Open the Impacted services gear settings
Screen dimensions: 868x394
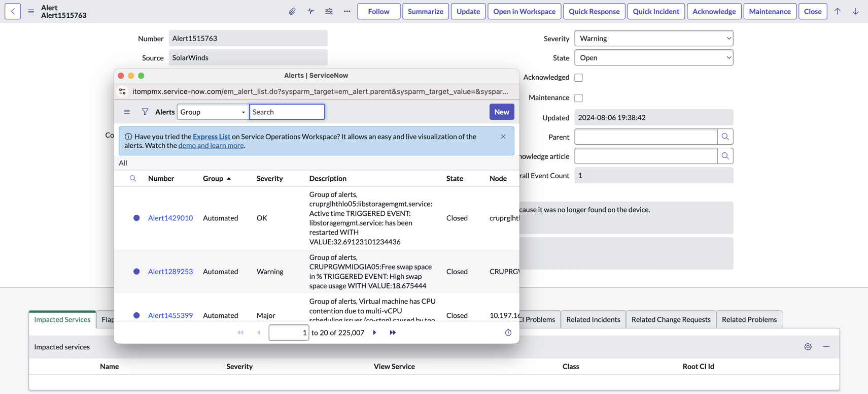(x=808, y=347)
